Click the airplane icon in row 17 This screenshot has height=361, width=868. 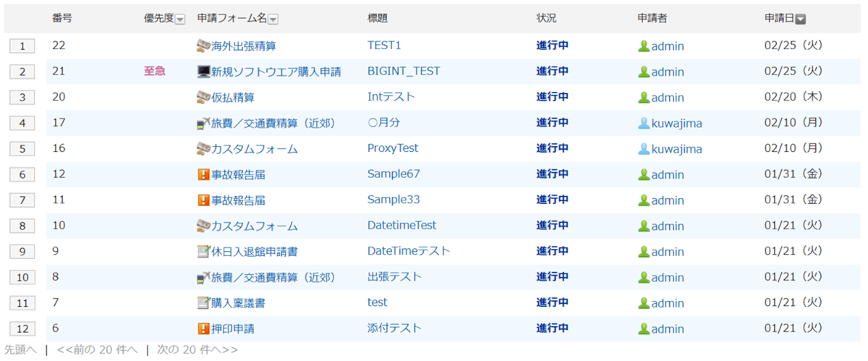203,123
